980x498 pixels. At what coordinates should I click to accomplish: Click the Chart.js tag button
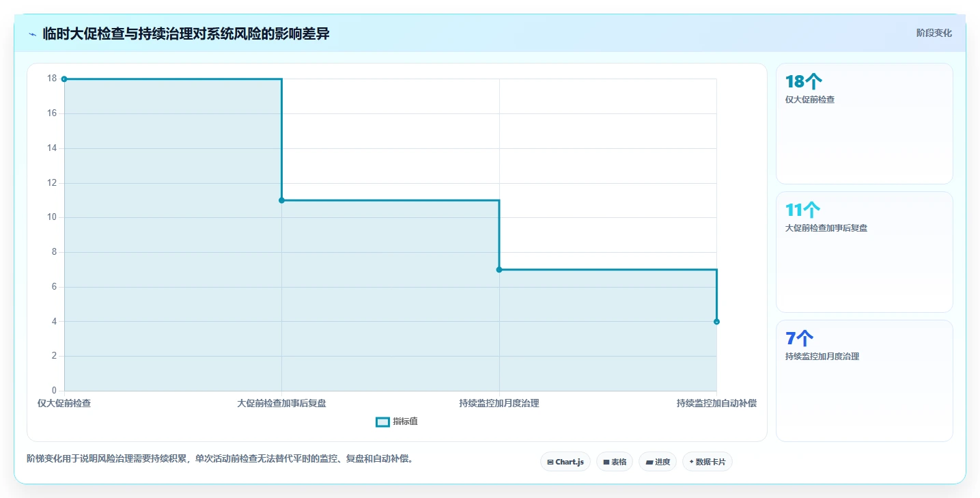[565, 462]
